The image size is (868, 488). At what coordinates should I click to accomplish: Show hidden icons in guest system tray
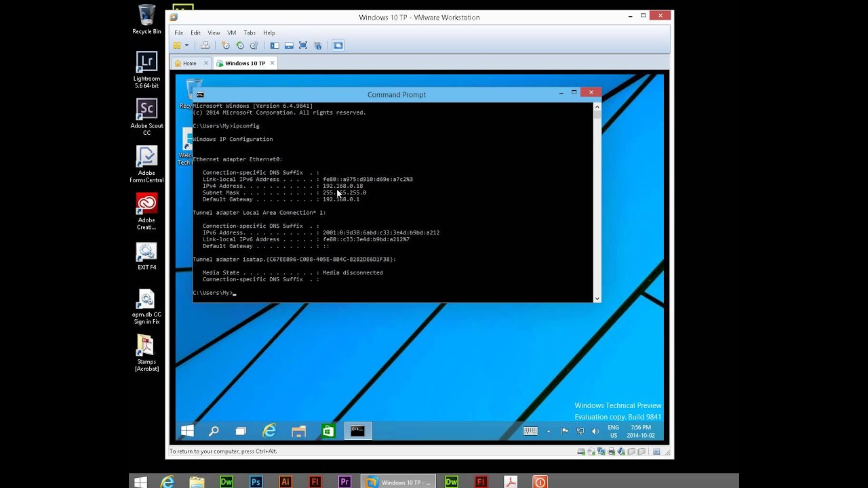click(549, 431)
